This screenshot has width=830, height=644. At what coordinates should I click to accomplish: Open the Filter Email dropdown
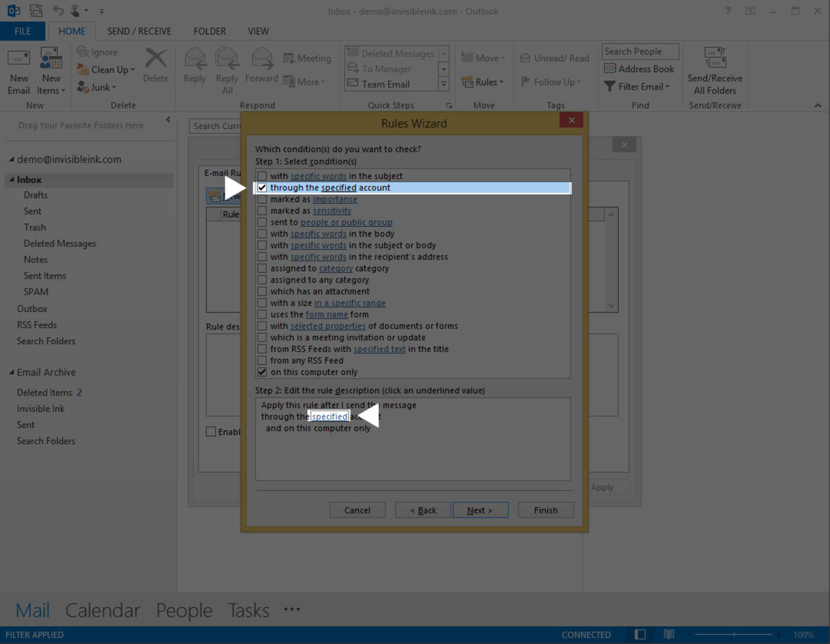[x=637, y=86]
